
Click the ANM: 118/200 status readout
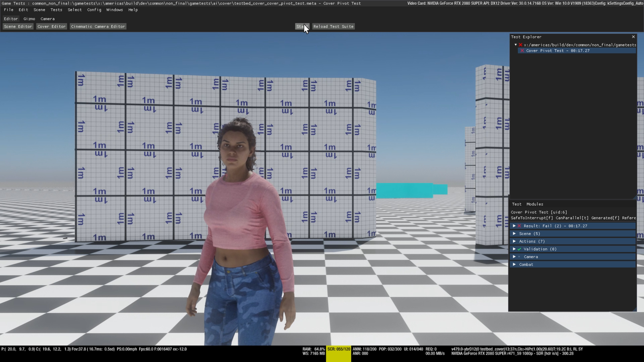click(x=365, y=349)
